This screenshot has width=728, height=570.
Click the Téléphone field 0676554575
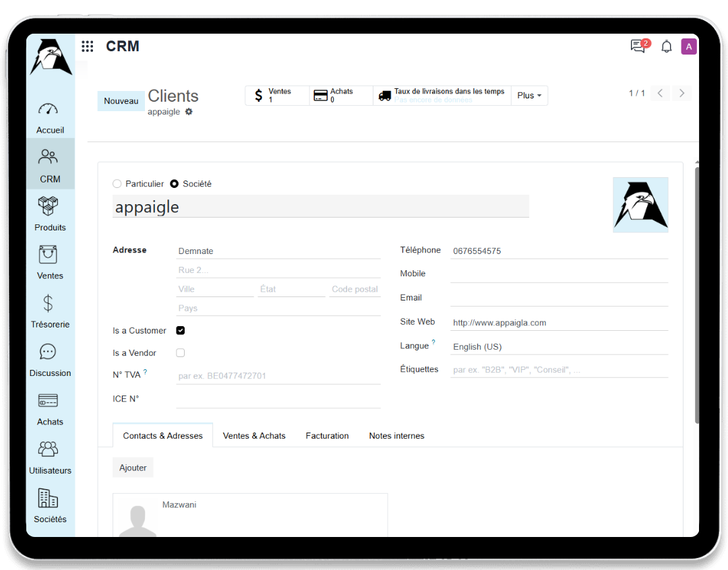tap(559, 251)
